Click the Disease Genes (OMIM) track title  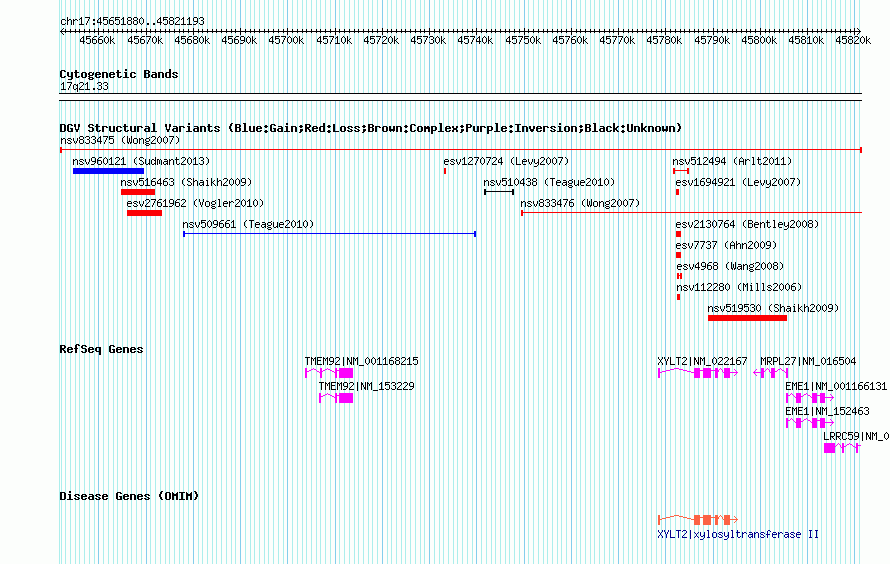click(x=129, y=496)
